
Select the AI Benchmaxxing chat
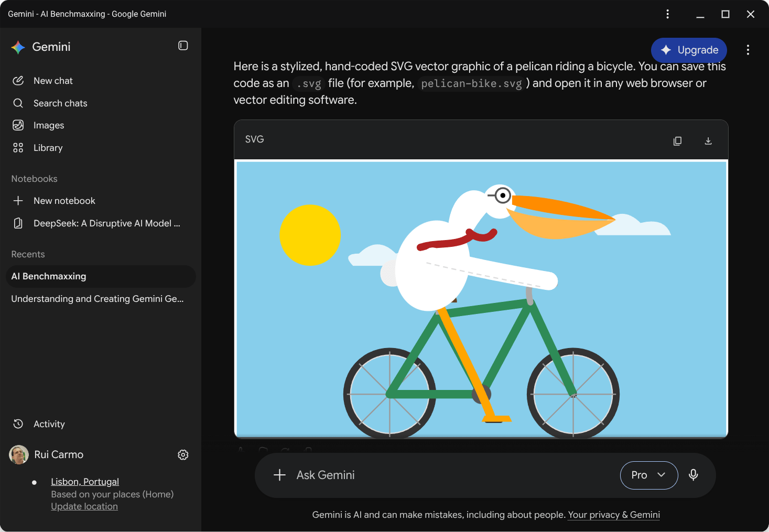pyautogui.click(x=101, y=276)
